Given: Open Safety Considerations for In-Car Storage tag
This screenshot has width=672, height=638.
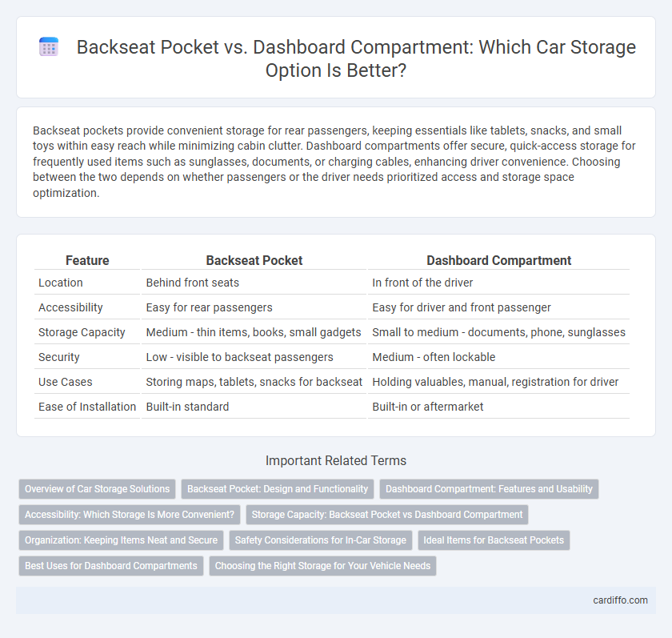Looking at the screenshot, I should 321,540.
